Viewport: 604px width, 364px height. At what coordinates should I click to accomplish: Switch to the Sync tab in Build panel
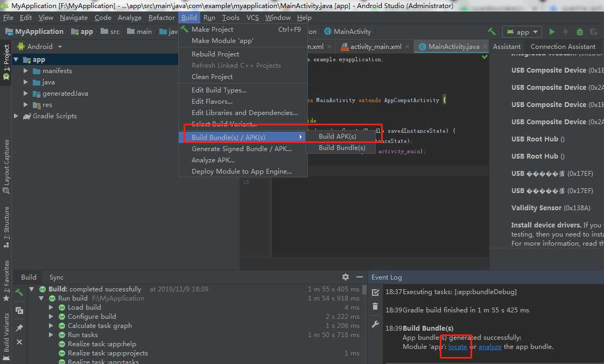[x=56, y=277]
